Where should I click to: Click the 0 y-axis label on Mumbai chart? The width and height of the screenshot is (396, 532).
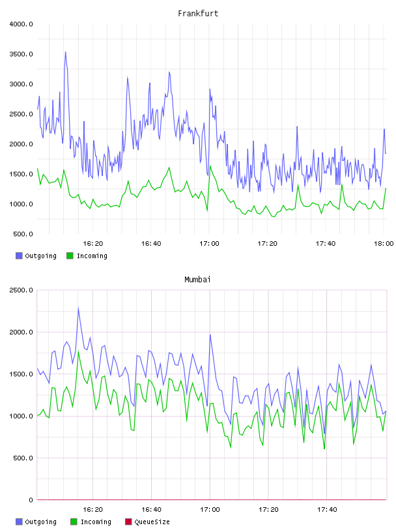click(x=31, y=500)
